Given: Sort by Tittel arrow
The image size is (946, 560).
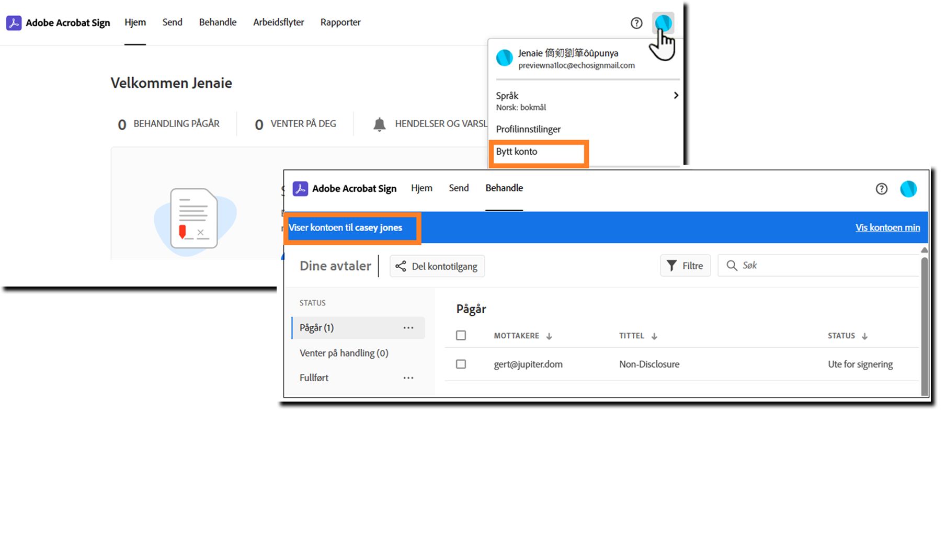Looking at the screenshot, I should click(x=654, y=336).
